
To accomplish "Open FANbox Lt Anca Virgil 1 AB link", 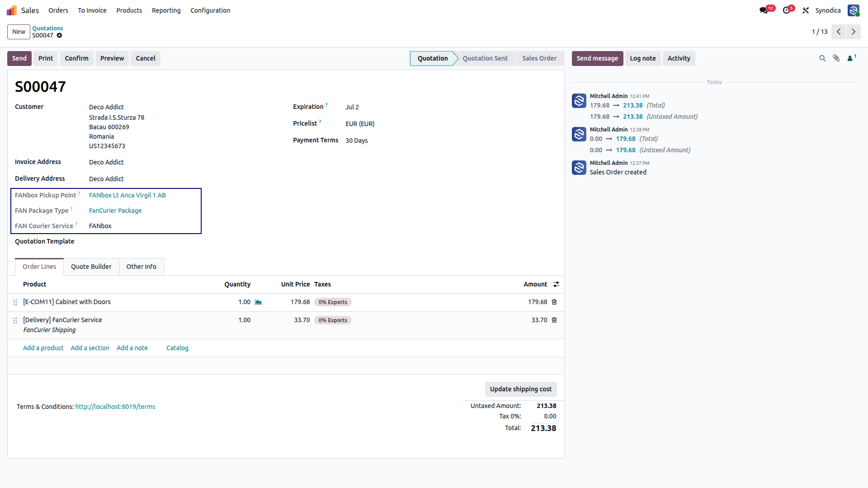I will (x=127, y=195).
